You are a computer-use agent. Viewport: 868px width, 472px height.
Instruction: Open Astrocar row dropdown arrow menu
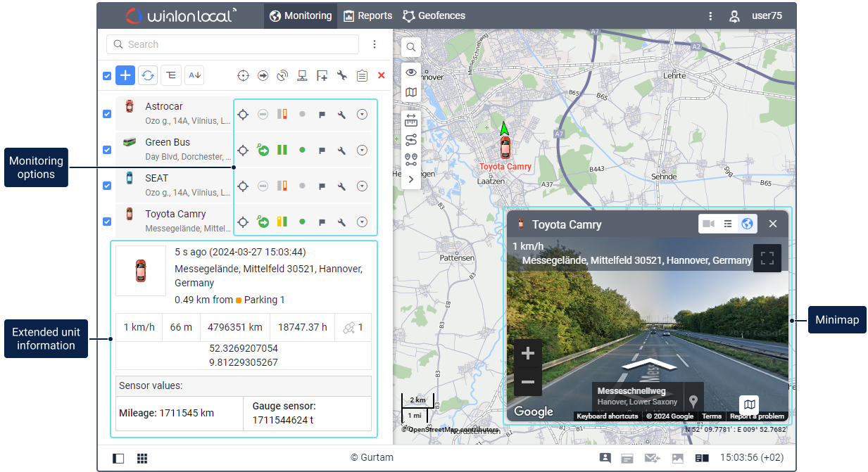click(x=362, y=114)
